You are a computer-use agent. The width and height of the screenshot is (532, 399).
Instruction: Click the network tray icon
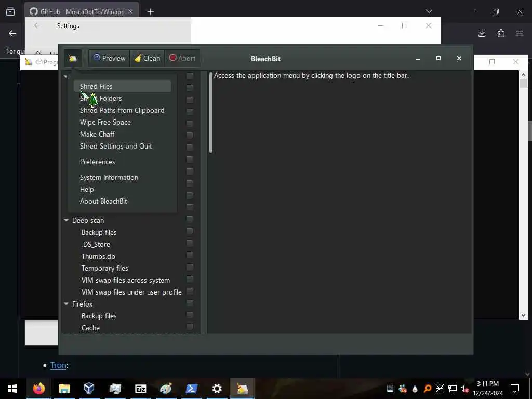(453, 389)
